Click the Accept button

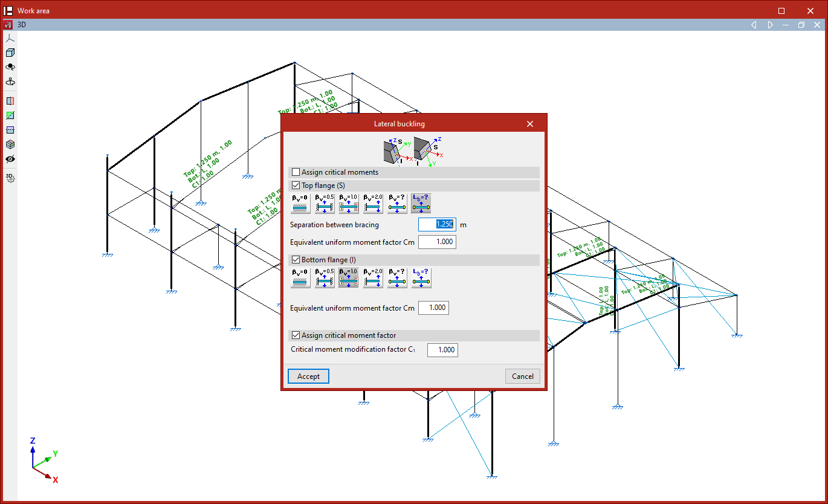[308, 376]
